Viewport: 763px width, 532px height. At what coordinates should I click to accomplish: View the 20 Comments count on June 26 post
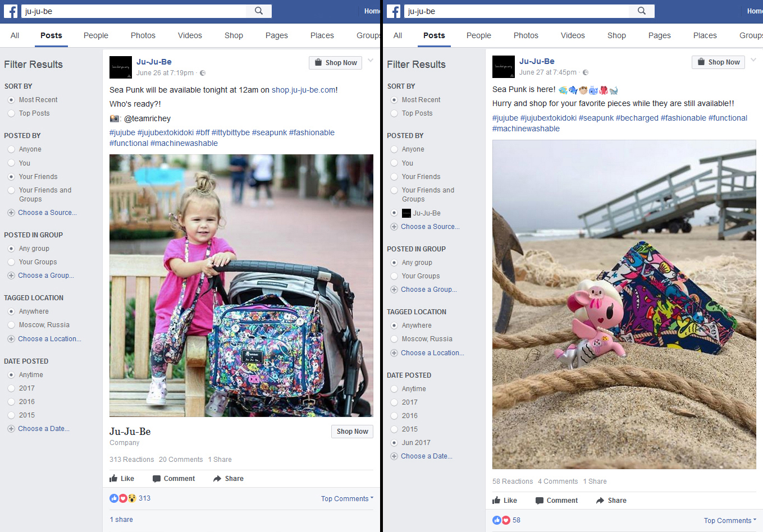[x=181, y=460]
